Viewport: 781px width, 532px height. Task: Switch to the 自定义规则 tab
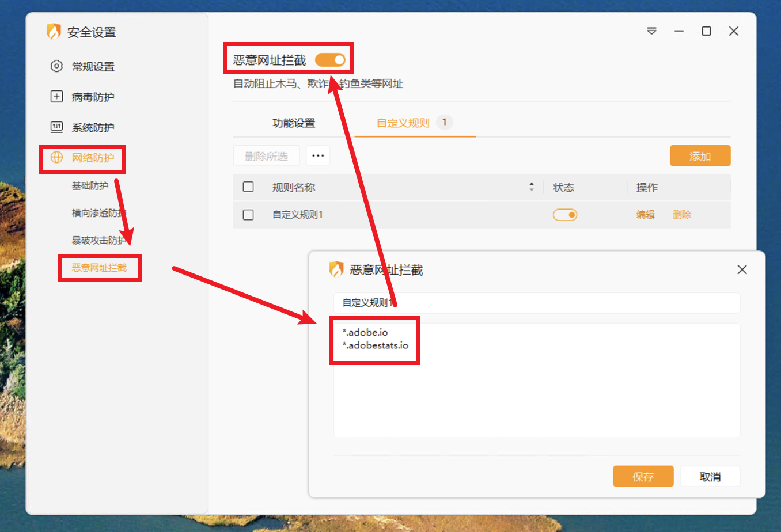[403, 123]
